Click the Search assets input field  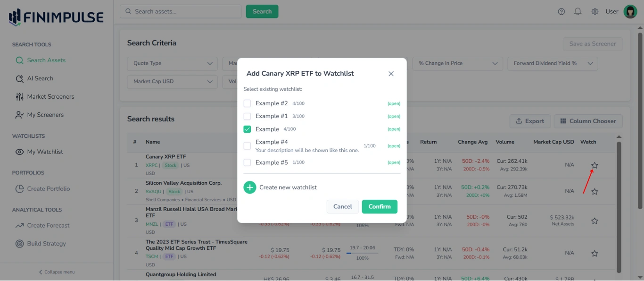(180, 11)
